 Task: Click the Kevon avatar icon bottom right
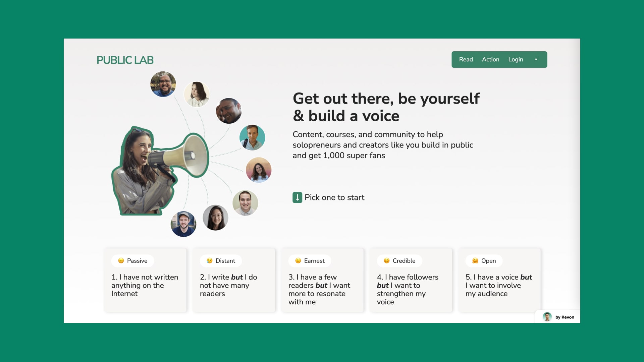(548, 316)
